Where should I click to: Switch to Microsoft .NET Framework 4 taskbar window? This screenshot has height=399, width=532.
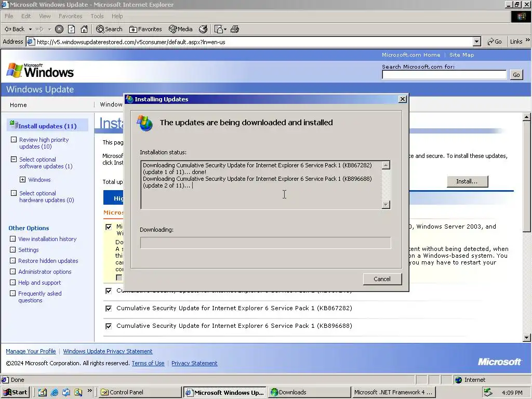(394, 392)
